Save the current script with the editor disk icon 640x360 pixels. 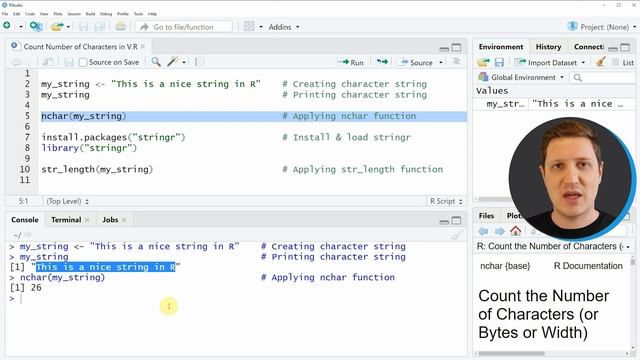69,62
